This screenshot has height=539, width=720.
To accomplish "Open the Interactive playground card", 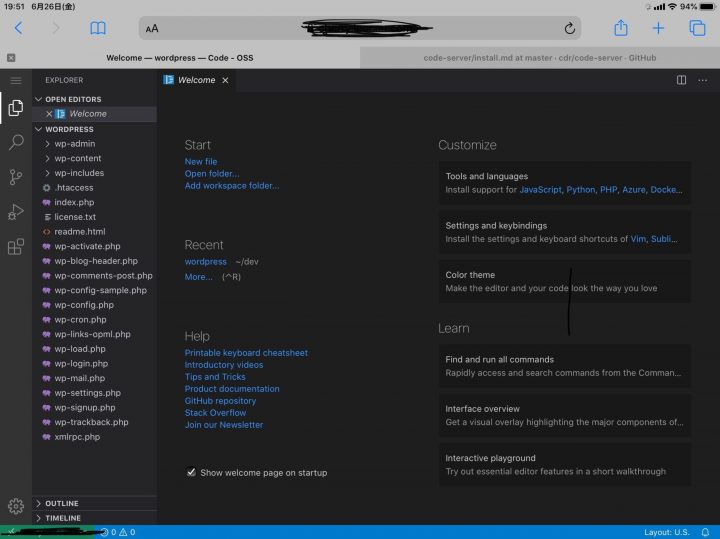I will coord(564,464).
